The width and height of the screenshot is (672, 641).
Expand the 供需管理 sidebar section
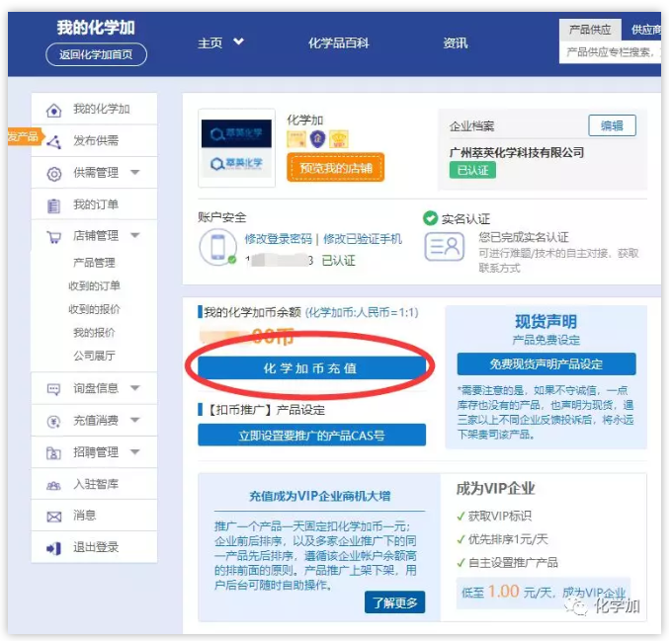tap(134, 173)
